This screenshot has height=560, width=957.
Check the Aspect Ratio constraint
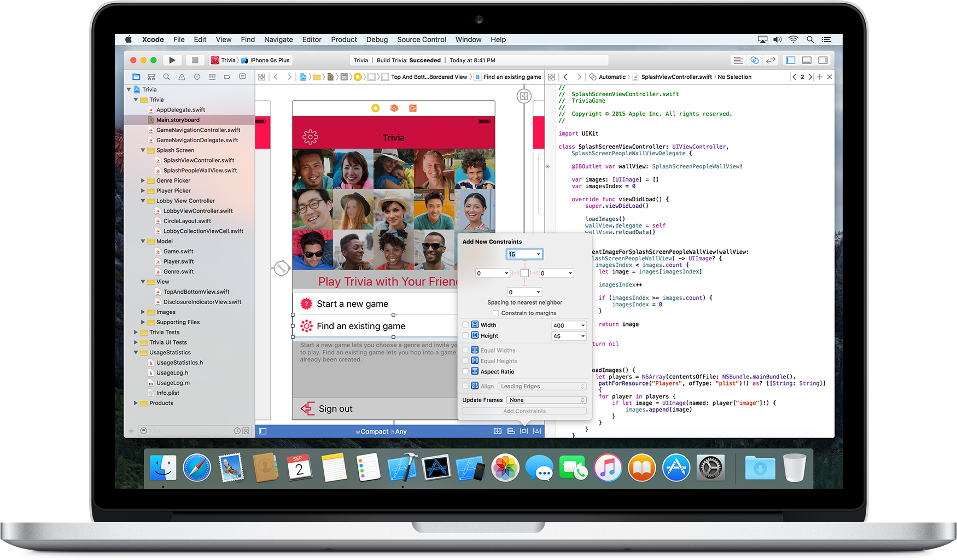click(465, 371)
